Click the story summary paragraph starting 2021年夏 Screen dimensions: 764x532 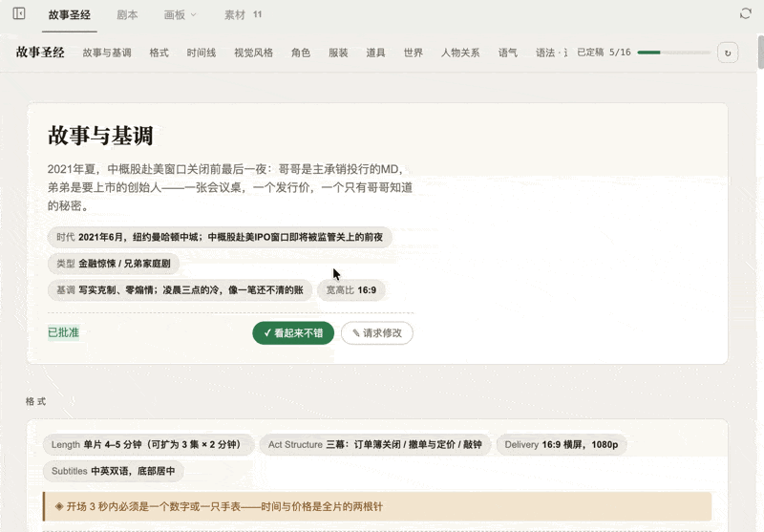pyautogui.click(x=230, y=187)
